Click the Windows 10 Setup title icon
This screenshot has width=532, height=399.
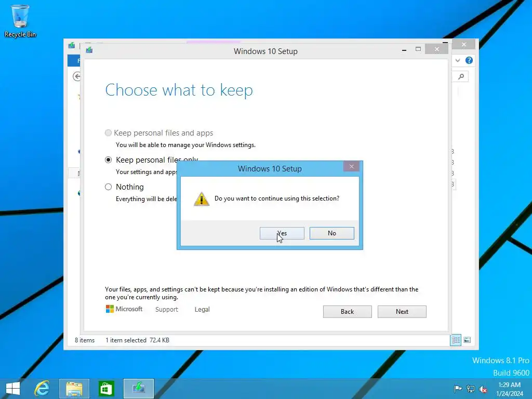point(89,50)
